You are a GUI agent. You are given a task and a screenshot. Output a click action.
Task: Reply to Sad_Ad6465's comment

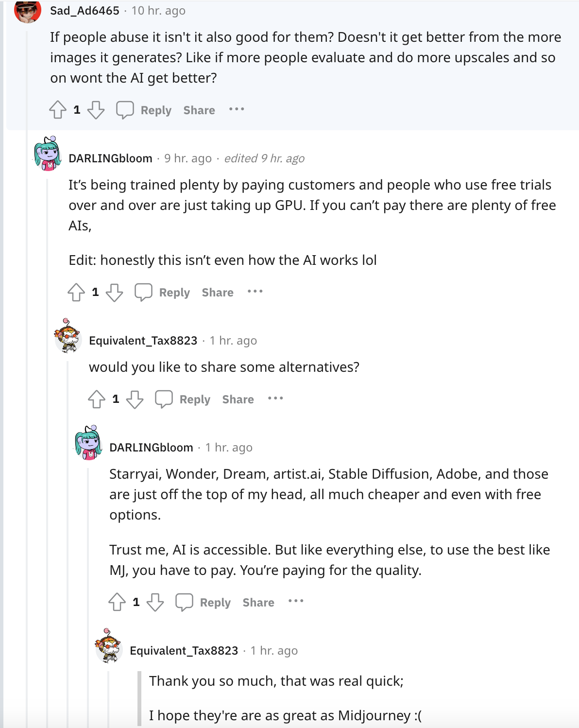pos(156,110)
